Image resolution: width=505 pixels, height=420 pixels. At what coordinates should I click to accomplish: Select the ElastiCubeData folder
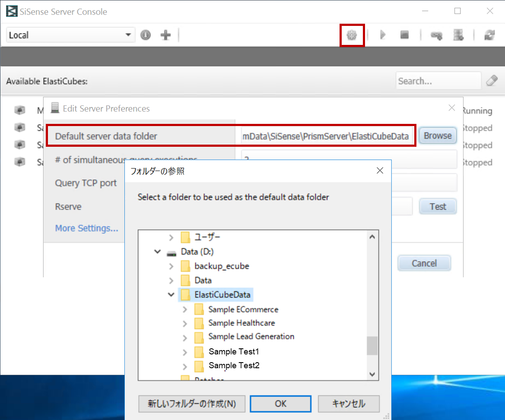[x=222, y=294]
